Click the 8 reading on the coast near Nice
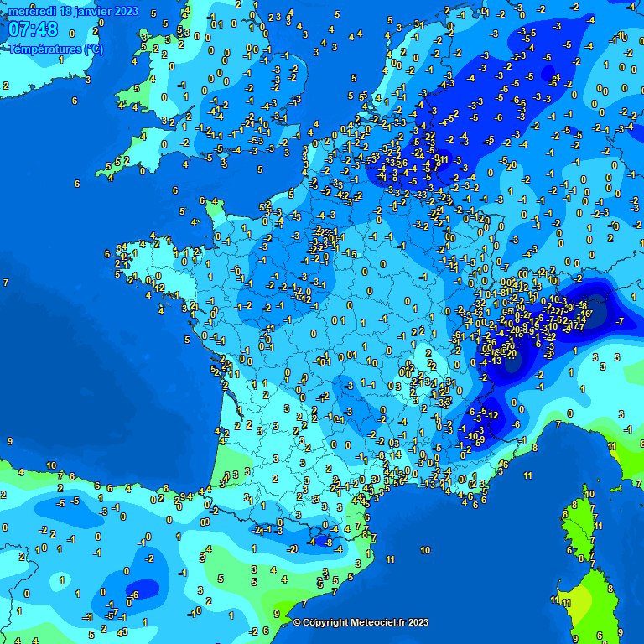The height and width of the screenshot is (644, 644). click(x=535, y=448)
